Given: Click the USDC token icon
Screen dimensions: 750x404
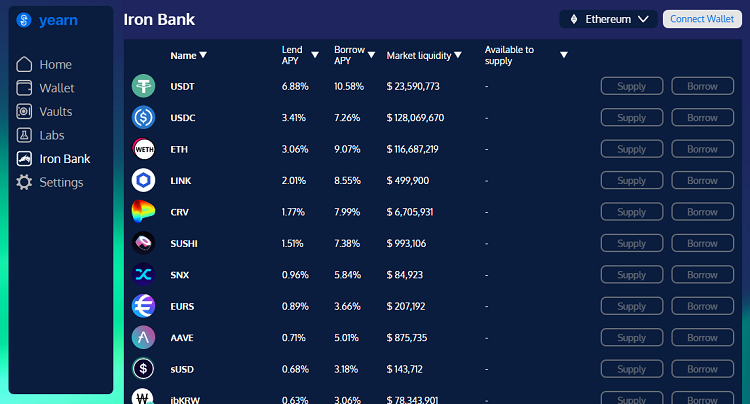Looking at the screenshot, I should pyautogui.click(x=143, y=118).
